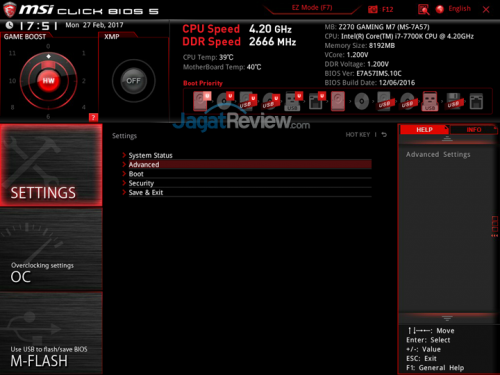
Task: Click the Settings breadcrumb heading
Action: point(124,136)
